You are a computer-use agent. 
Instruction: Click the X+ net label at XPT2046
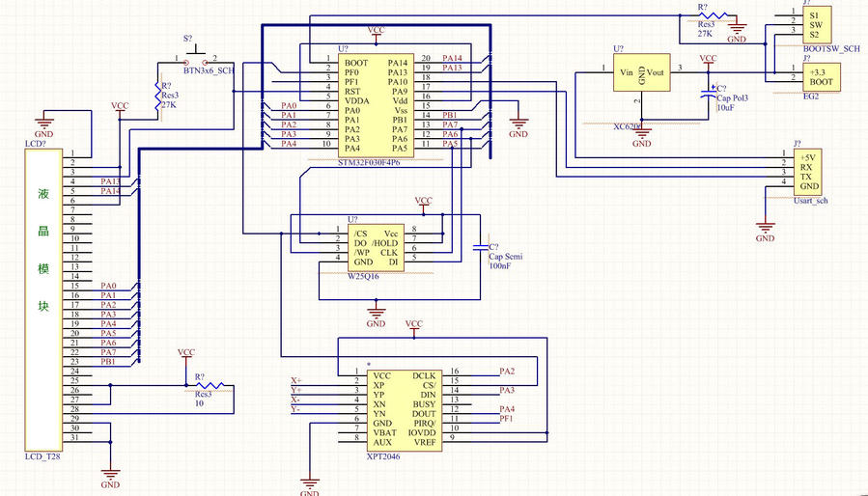point(295,380)
